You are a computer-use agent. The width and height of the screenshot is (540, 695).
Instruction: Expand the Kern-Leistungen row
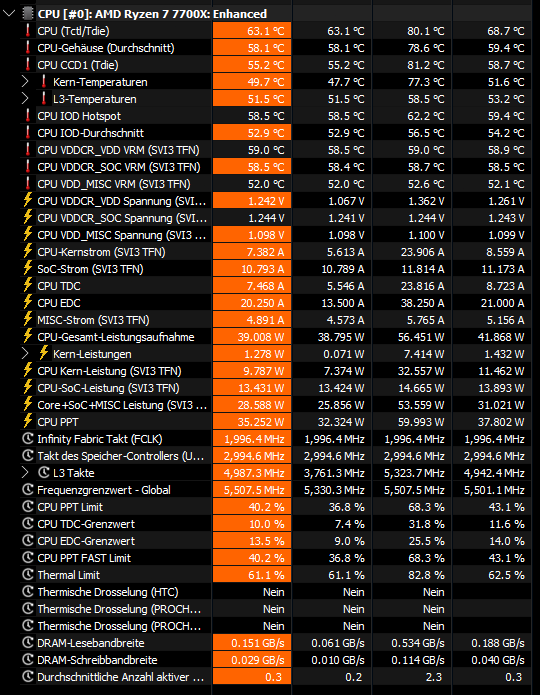point(25,354)
